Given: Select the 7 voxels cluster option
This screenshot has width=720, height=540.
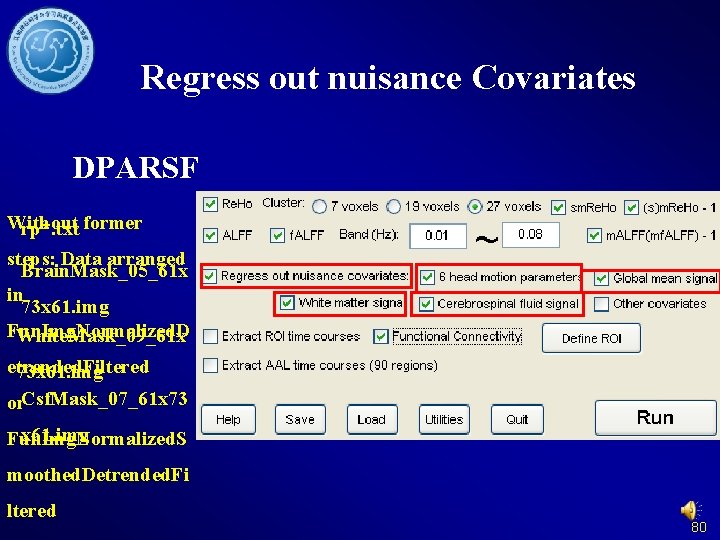Looking at the screenshot, I should [319, 207].
